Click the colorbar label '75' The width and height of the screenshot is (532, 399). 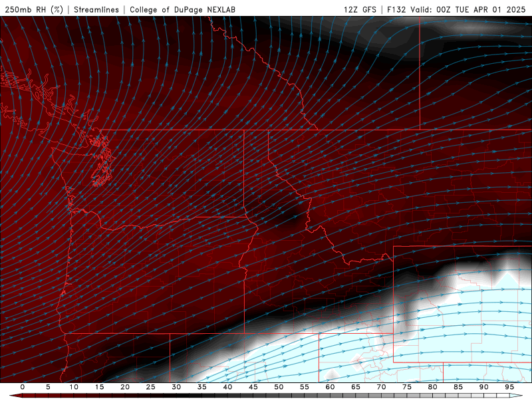(x=407, y=387)
